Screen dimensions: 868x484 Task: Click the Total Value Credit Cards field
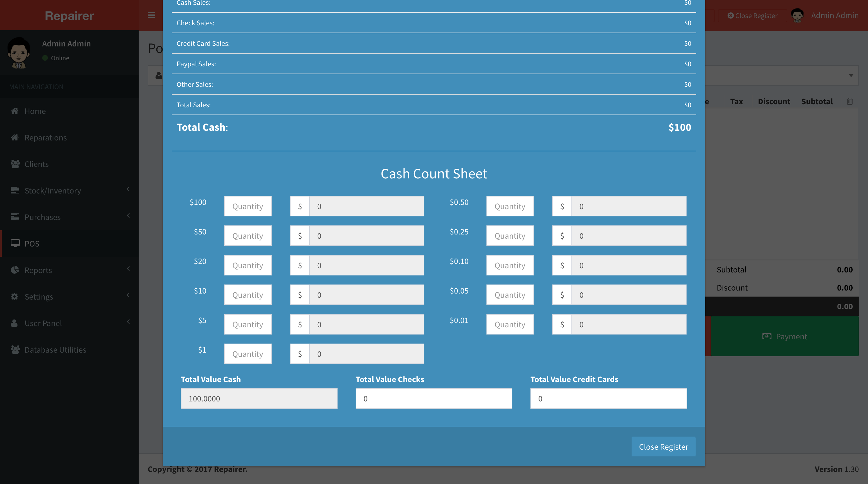coord(609,398)
